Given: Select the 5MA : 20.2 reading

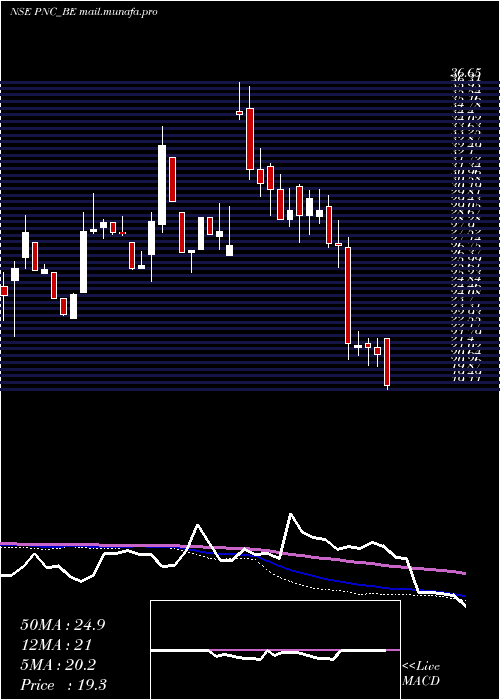Looking at the screenshot, I should (58, 665).
